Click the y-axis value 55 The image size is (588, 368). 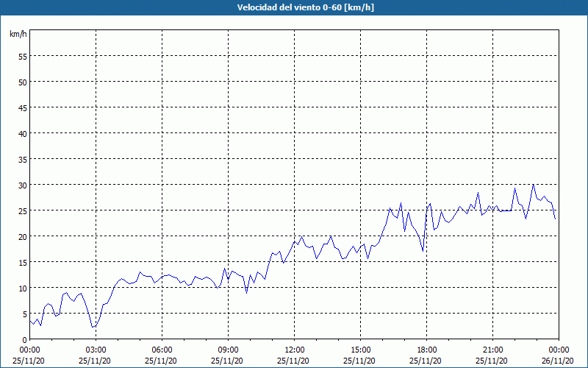click(23, 57)
